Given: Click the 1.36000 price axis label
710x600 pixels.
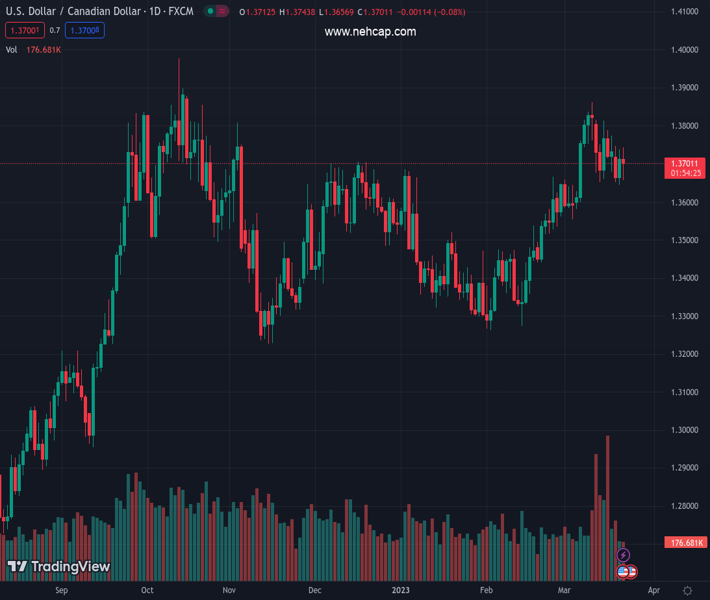Looking at the screenshot, I should (685, 202).
